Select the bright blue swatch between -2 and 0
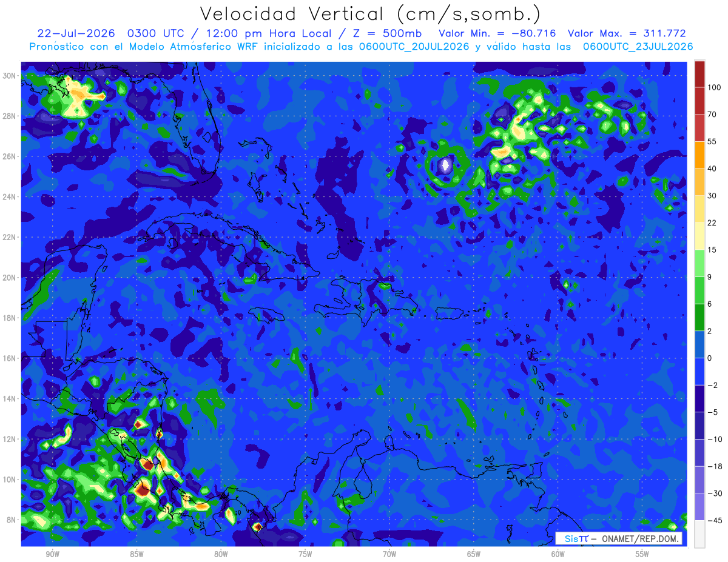Screen dimensions: 728x562 [x=699, y=371]
